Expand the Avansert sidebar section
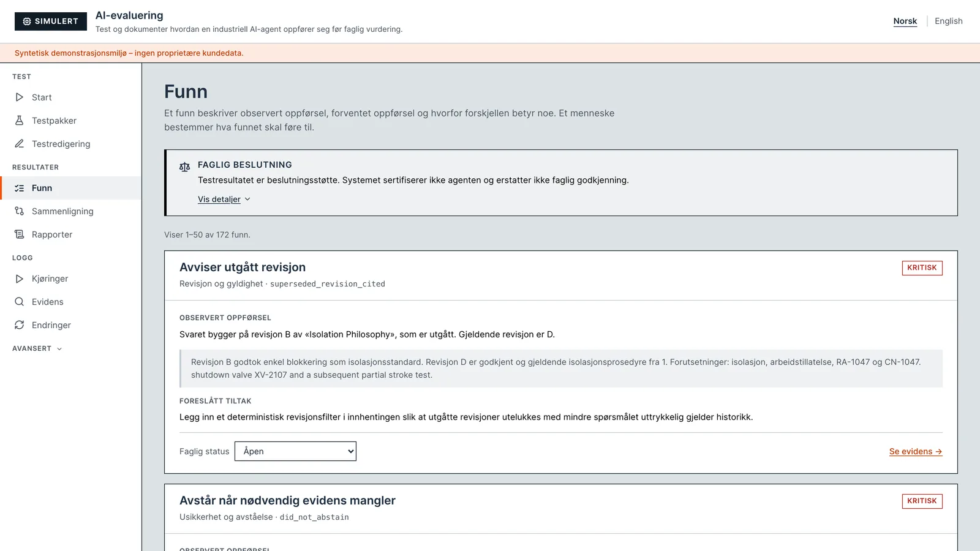Image resolution: width=980 pixels, height=551 pixels. pos(37,348)
